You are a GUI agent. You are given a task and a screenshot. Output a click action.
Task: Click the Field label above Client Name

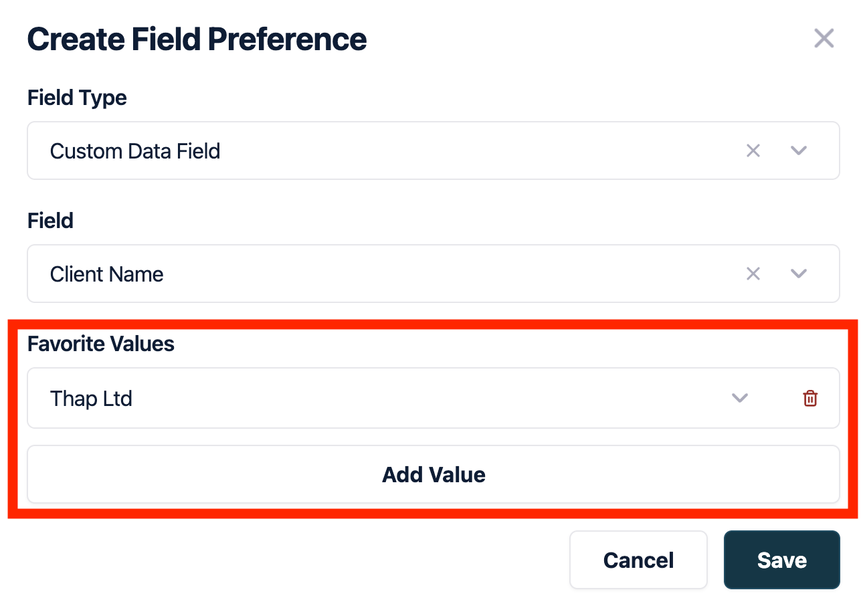(50, 221)
